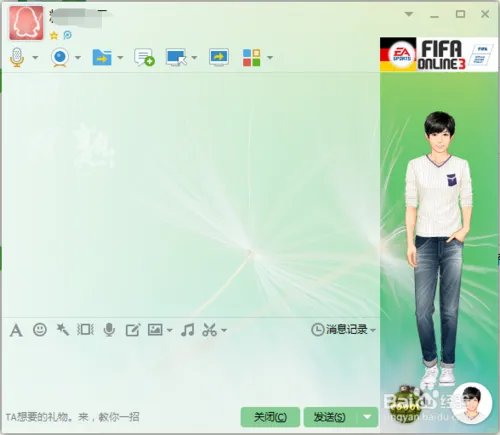The height and width of the screenshot is (435, 500).
Task: Open the FIFA Online 3 advertisement banner
Action: coord(439,54)
